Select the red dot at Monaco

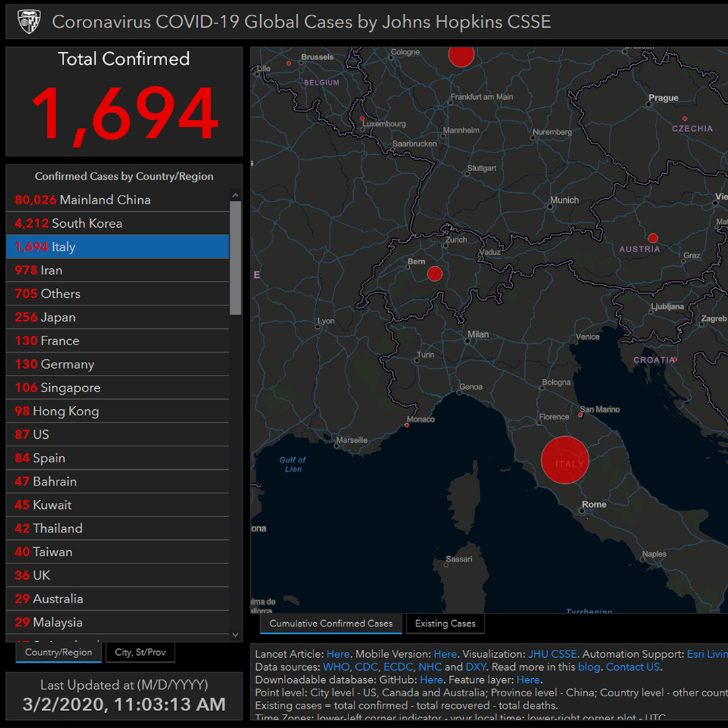tap(406, 425)
